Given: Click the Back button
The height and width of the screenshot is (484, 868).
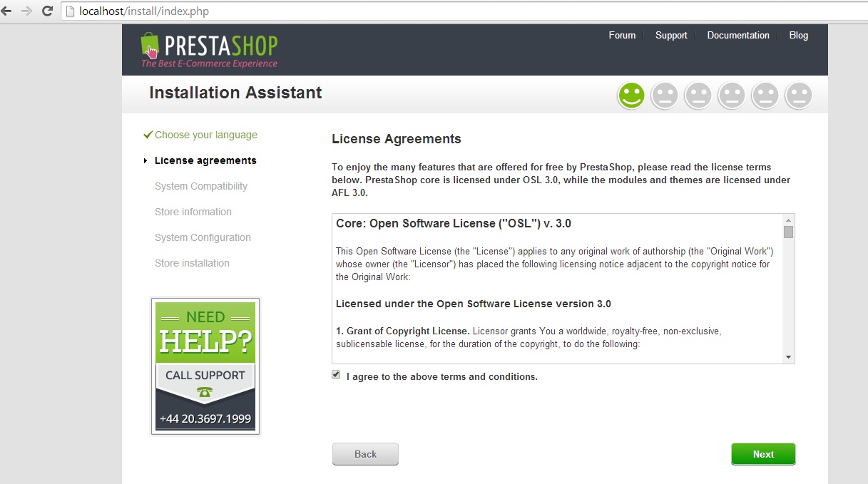Looking at the screenshot, I should [365, 454].
